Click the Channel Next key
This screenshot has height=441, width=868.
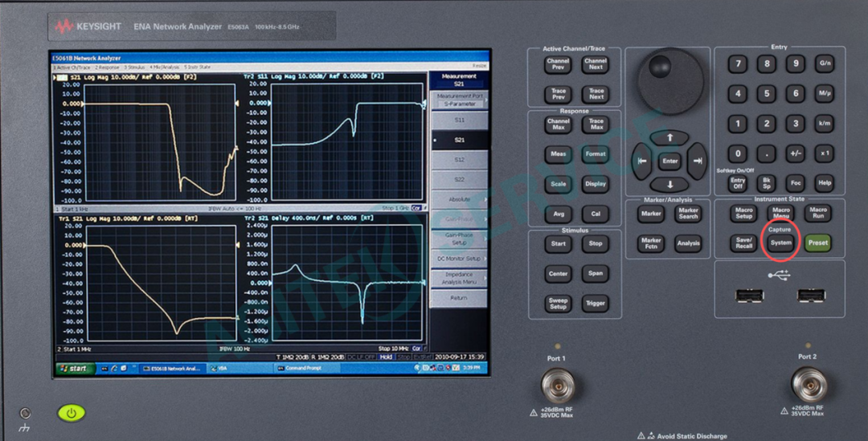point(596,64)
